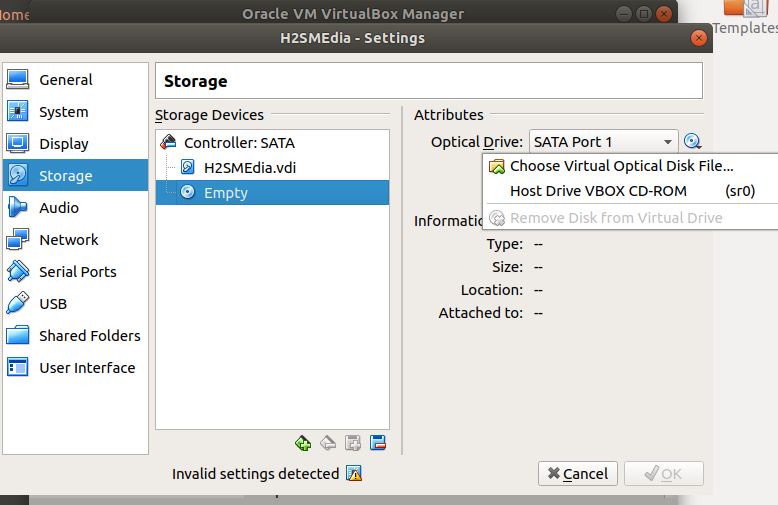
Task: Click the Serial Ports connector icon
Action: point(18,271)
